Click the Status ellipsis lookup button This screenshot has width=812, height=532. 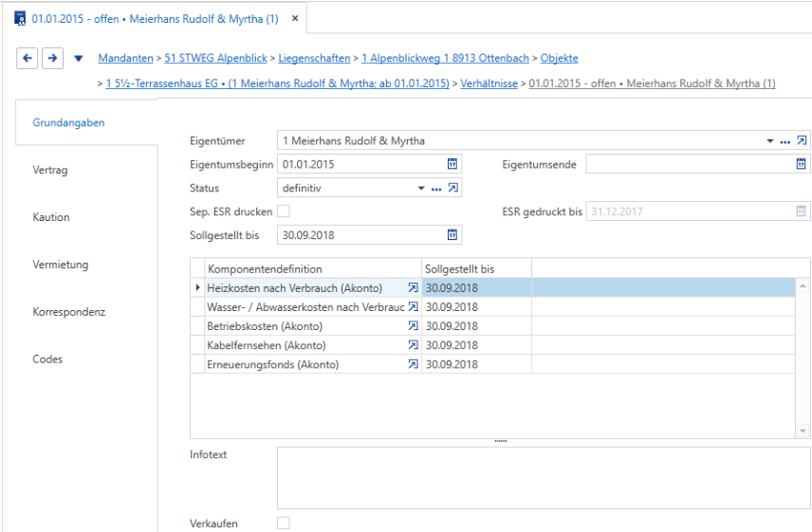tap(436, 189)
